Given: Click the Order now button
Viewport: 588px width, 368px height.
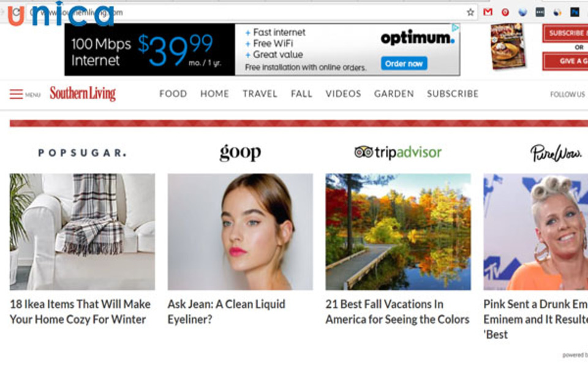Looking at the screenshot, I should (404, 63).
